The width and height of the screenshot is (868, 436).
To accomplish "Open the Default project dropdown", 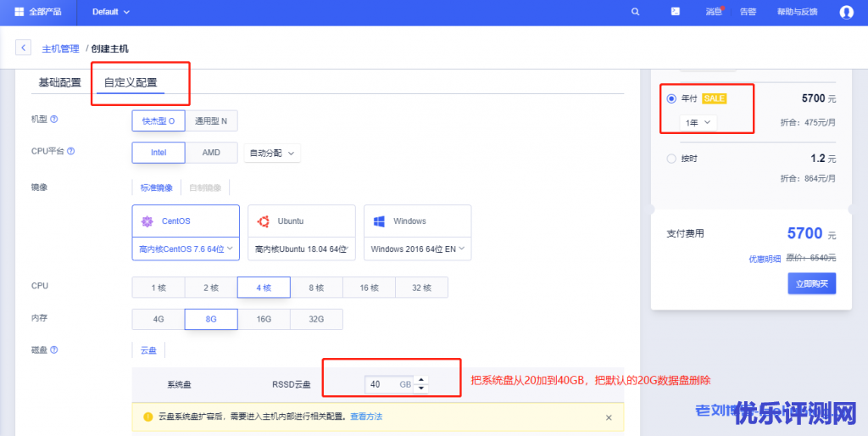I will pos(111,12).
